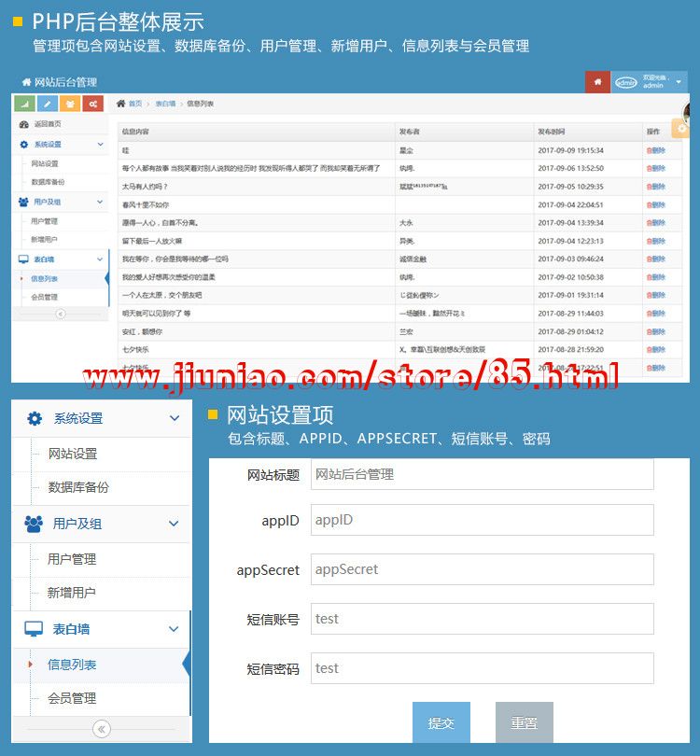Click the small sidebar collapse arrow button
The image size is (700, 756).
coord(61,314)
